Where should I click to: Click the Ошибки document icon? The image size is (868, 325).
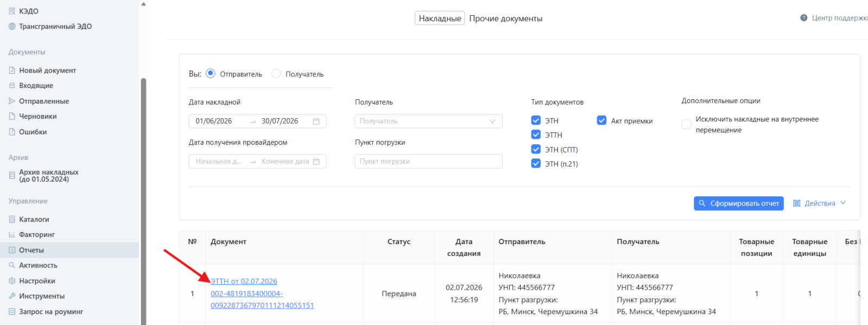pos(12,132)
